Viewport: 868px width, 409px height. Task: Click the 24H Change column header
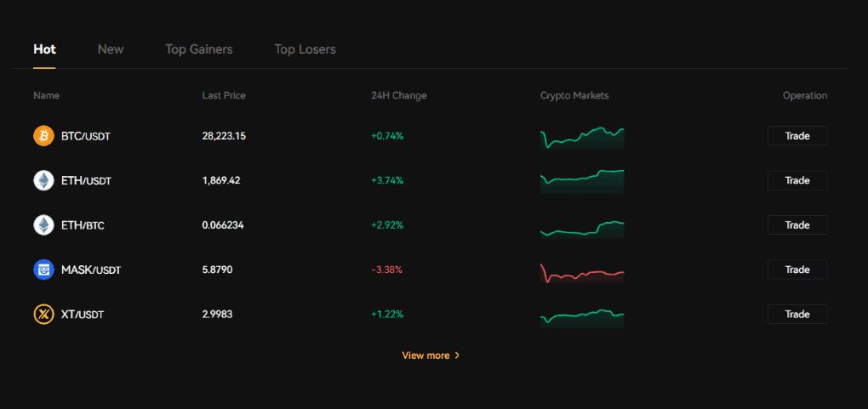(398, 96)
